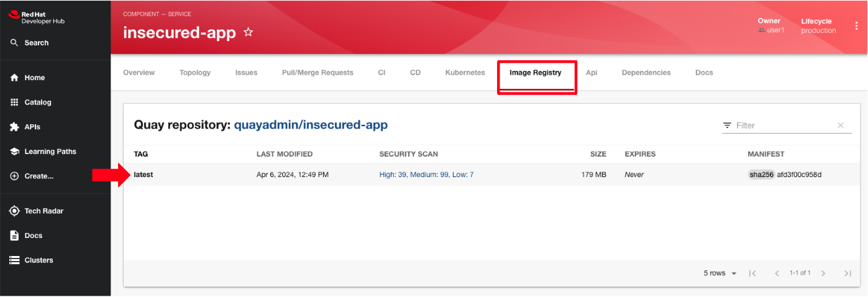Click the user1 owner link
The image size is (868, 297).
point(776,30)
